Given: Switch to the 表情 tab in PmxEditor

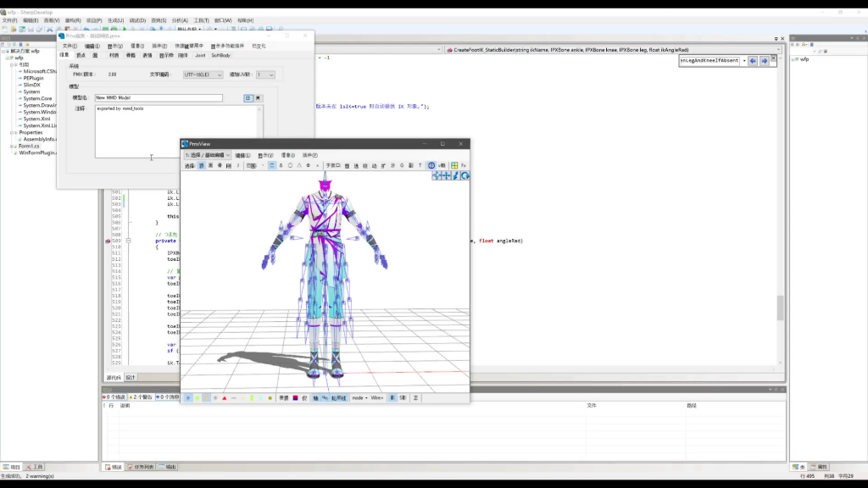Looking at the screenshot, I should pyautogui.click(x=147, y=55).
